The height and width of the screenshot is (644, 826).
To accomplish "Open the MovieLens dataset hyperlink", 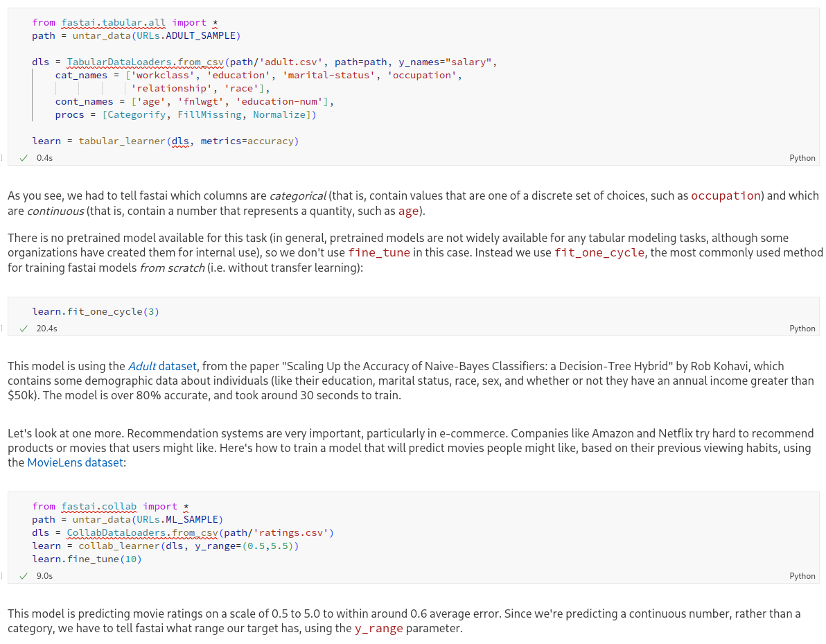I will point(75,462).
